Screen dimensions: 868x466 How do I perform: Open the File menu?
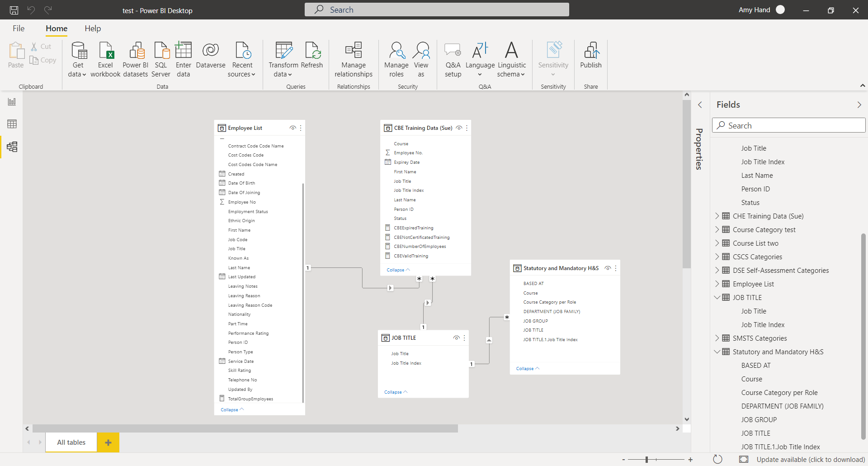[19, 29]
